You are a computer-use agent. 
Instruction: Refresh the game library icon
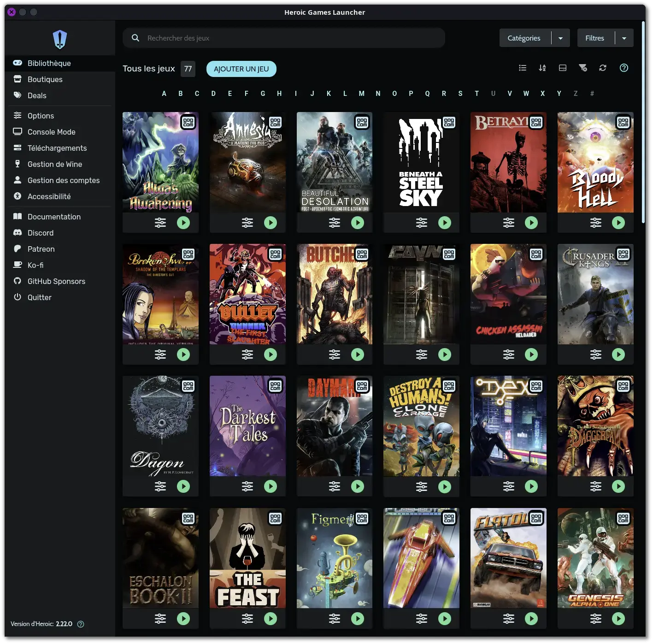tap(603, 68)
